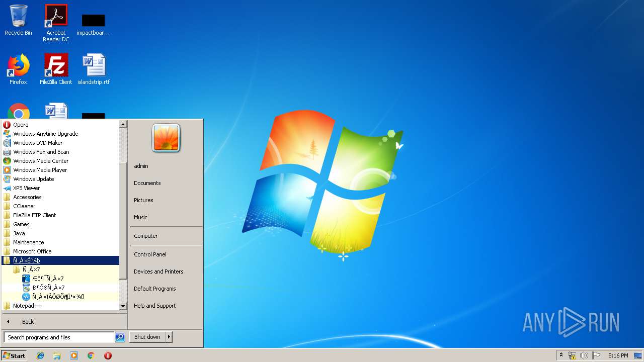Expand the CCleaner folder
This screenshot has height=362, width=644.
tap(60, 206)
